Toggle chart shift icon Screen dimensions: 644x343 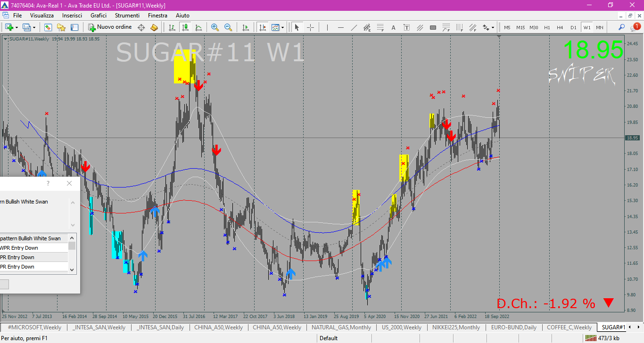pos(262,27)
